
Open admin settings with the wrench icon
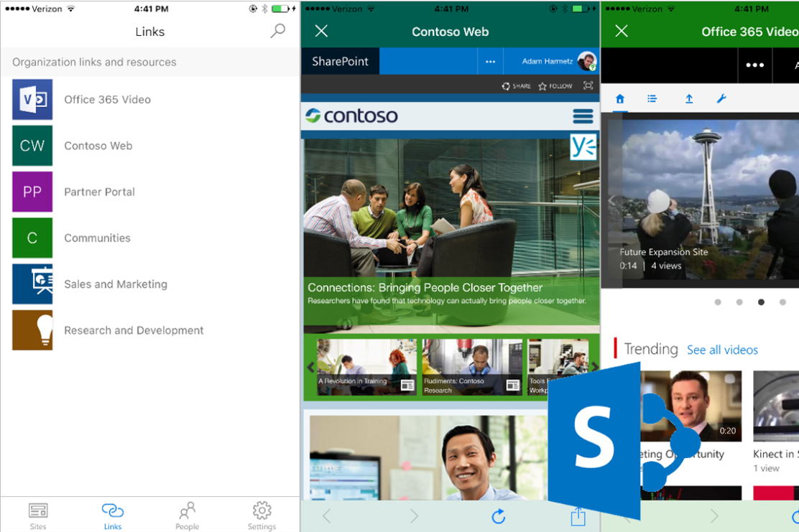(x=721, y=98)
